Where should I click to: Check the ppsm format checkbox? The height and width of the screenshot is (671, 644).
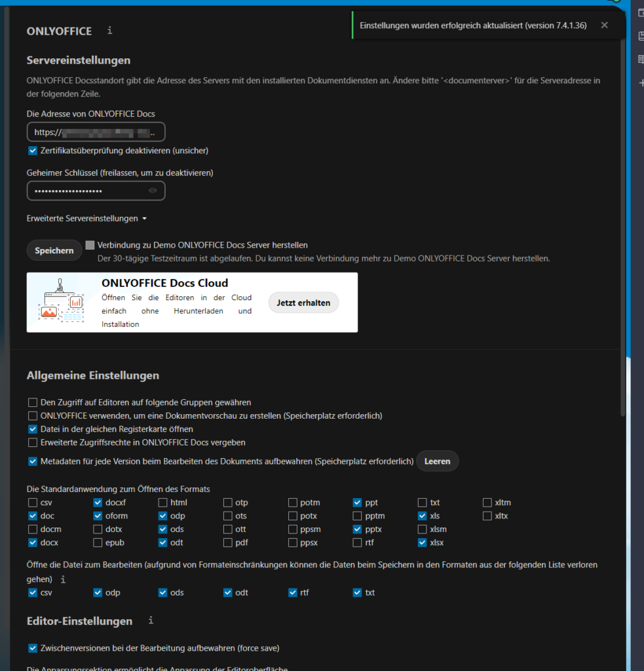point(293,529)
